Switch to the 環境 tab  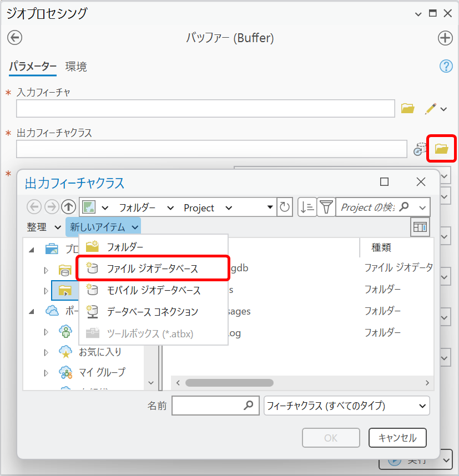pyautogui.click(x=76, y=67)
